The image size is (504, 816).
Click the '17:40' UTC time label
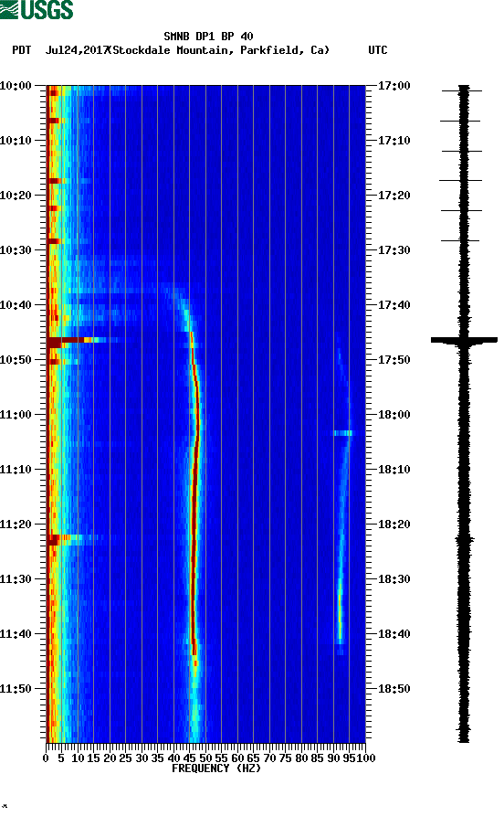click(x=394, y=305)
